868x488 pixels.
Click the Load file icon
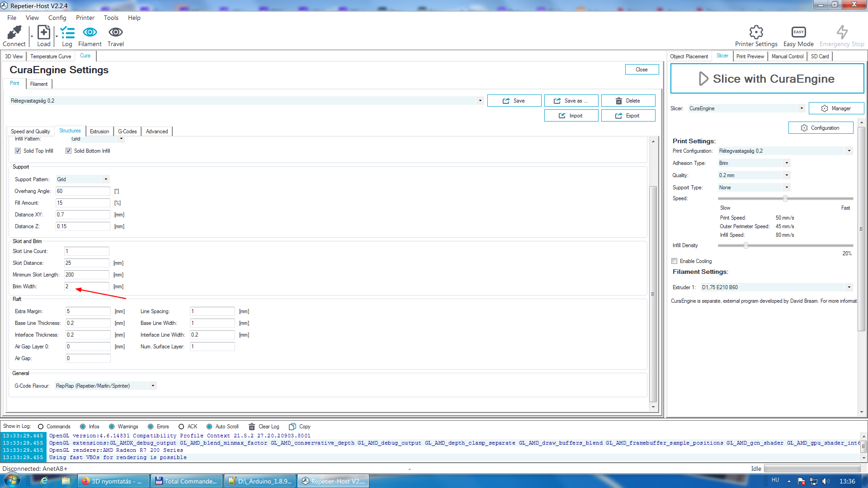click(44, 33)
